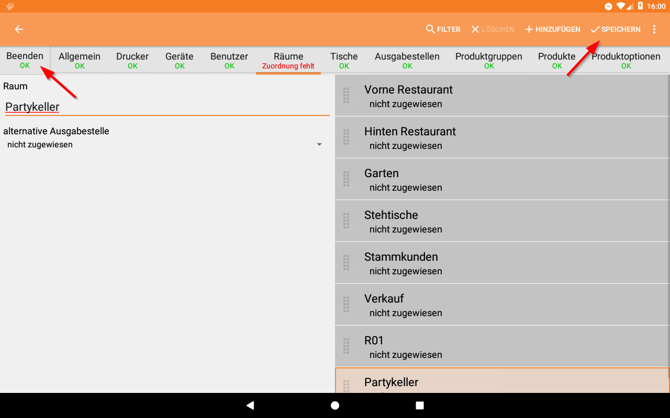Choose the Stehtische room entry

coord(500,222)
